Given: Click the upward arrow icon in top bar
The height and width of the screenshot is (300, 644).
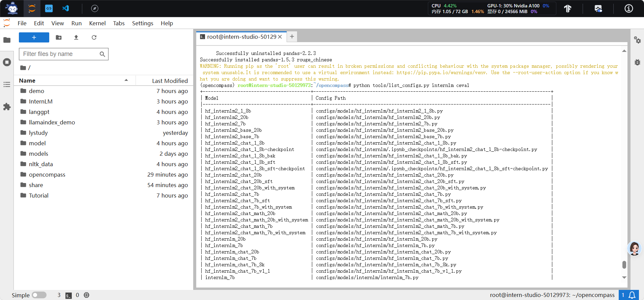Looking at the screenshot, I should [x=568, y=8].
